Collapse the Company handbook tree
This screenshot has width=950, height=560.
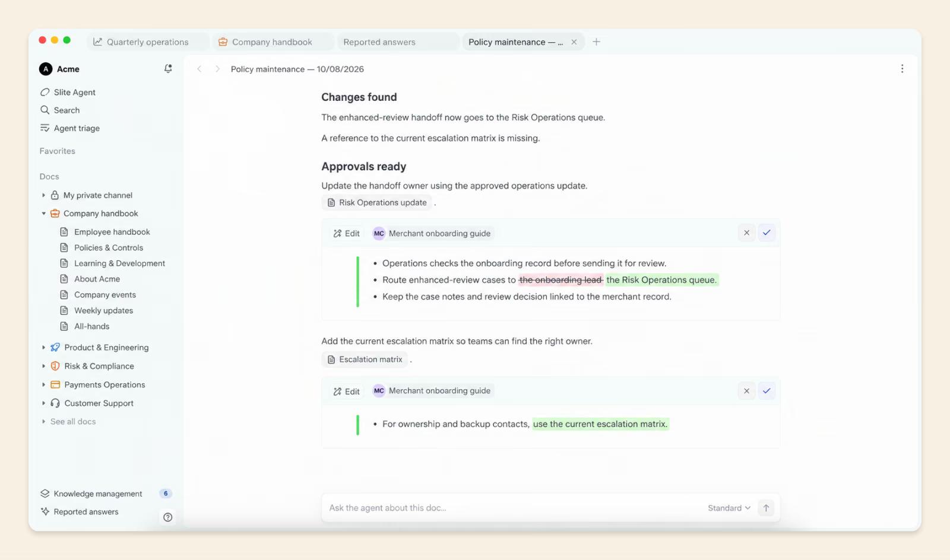coord(43,214)
